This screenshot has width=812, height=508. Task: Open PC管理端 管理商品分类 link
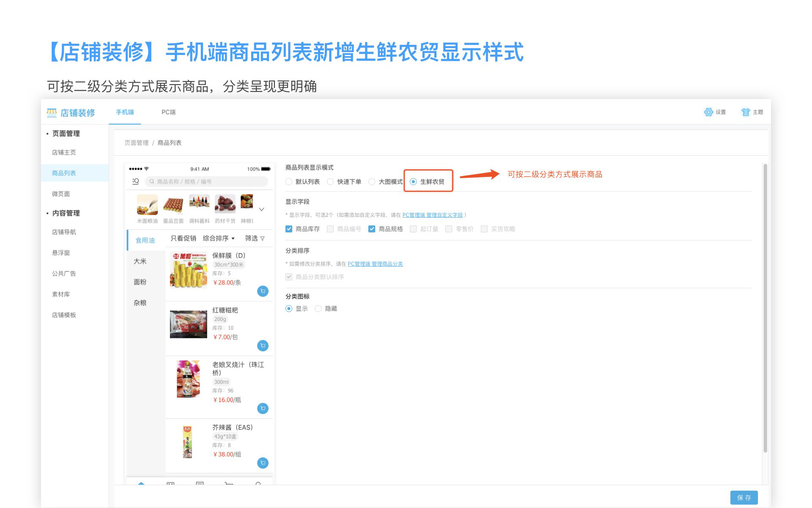click(x=375, y=264)
